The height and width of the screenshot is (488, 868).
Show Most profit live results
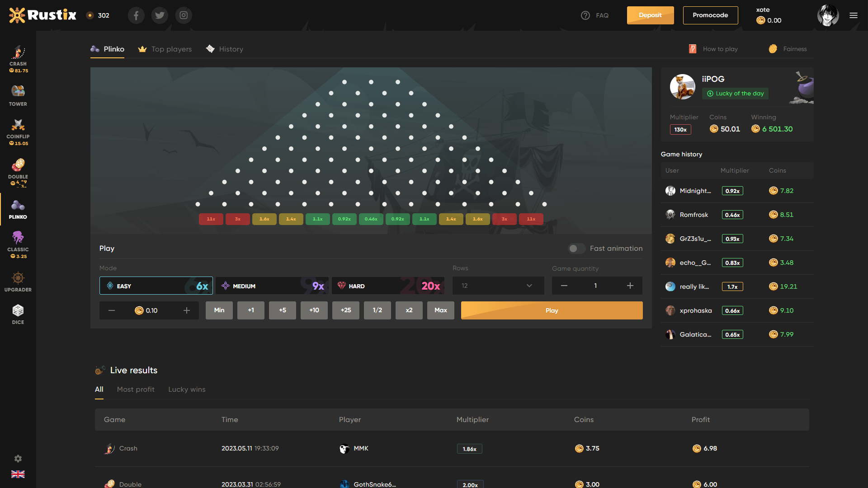pyautogui.click(x=136, y=389)
